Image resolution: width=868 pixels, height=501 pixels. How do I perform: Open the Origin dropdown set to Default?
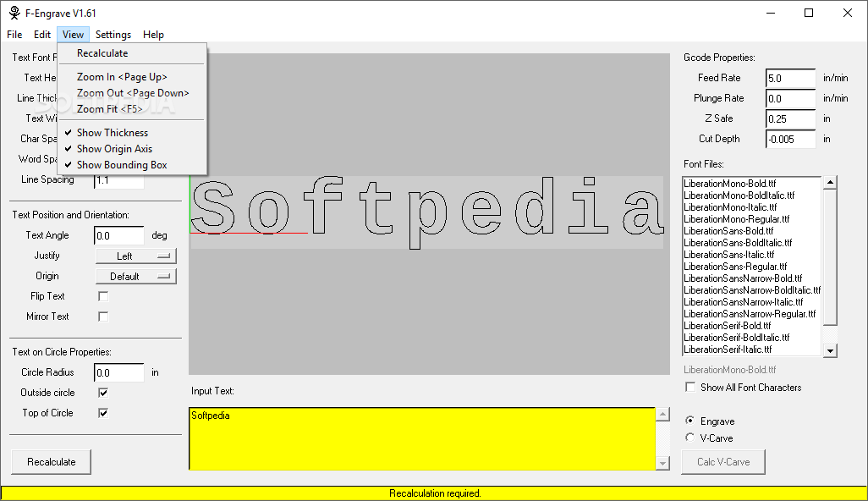pos(136,276)
